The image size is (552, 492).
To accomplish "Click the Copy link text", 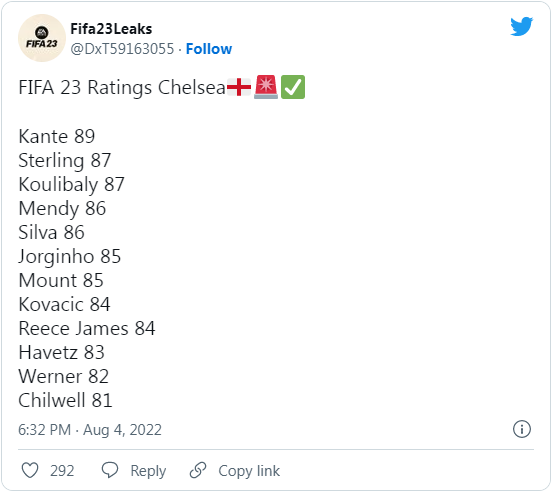I will [x=249, y=471].
